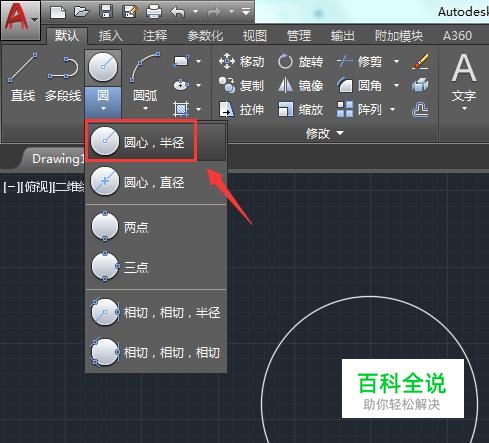Screen dimensions: 489x443
Task: Expand the 圆弧 arc options dropdown
Action: [145, 109]
